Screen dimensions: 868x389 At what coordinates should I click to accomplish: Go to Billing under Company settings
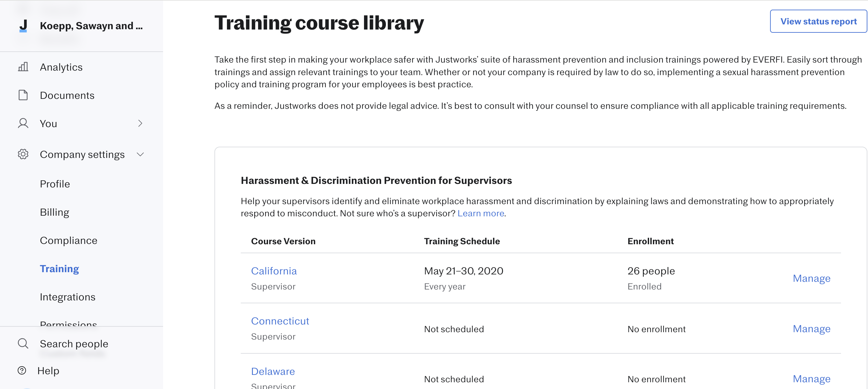click(55, 212)
